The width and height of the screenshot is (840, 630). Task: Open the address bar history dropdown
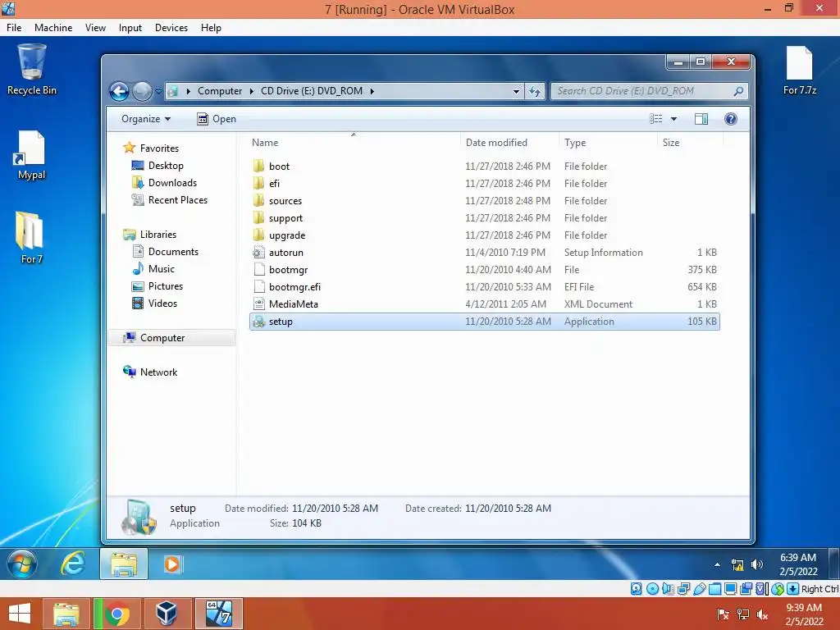pos(516,91)
